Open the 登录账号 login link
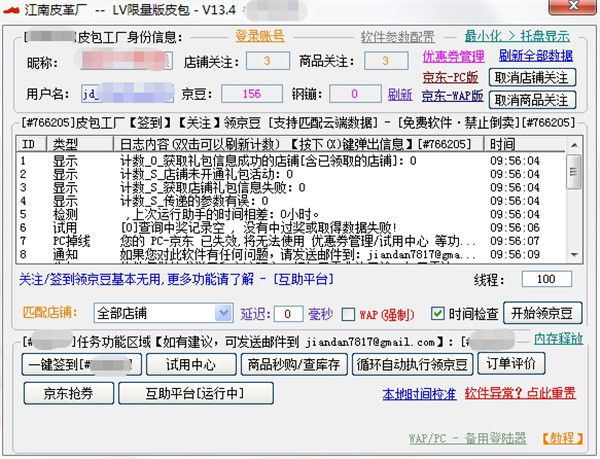This screenshot has height=459, width=600. tap(260, 37)
